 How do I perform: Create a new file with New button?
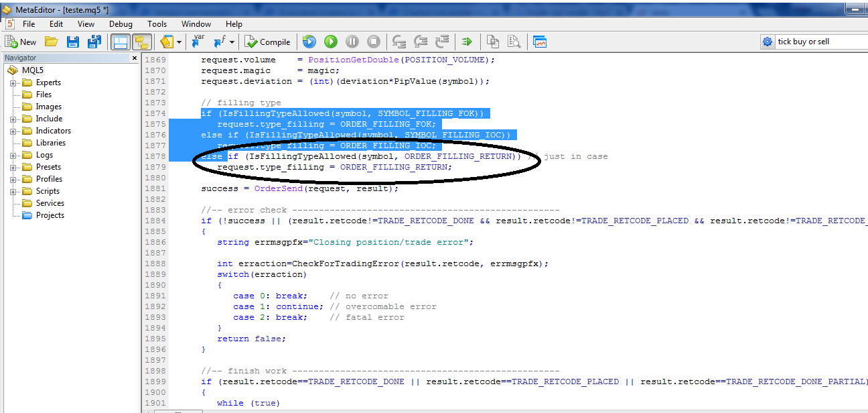click(x=21, y=42)
